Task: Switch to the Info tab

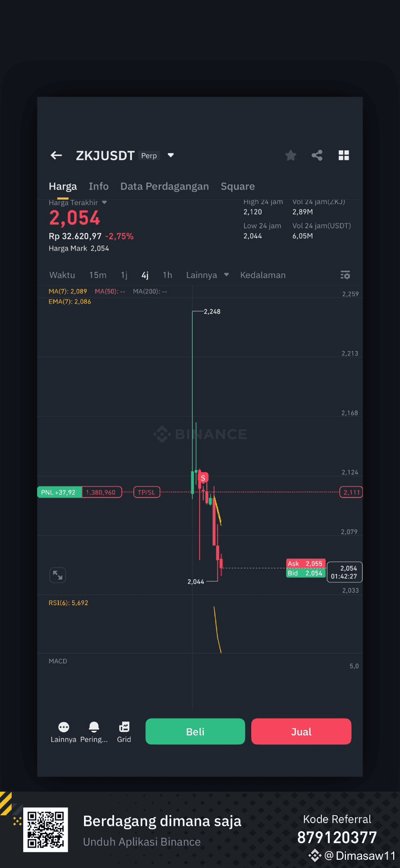Action: coord(99,186)
